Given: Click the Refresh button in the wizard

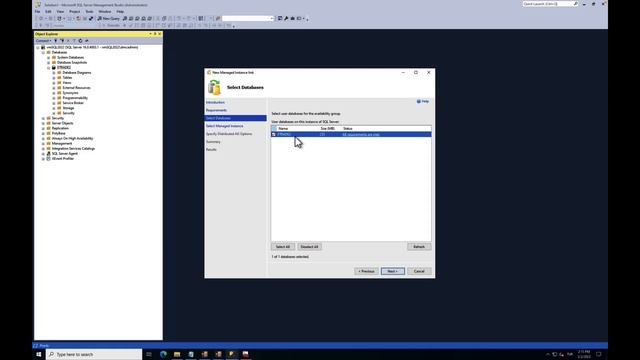Looking at the screenshot, I should tap(419, 247).
